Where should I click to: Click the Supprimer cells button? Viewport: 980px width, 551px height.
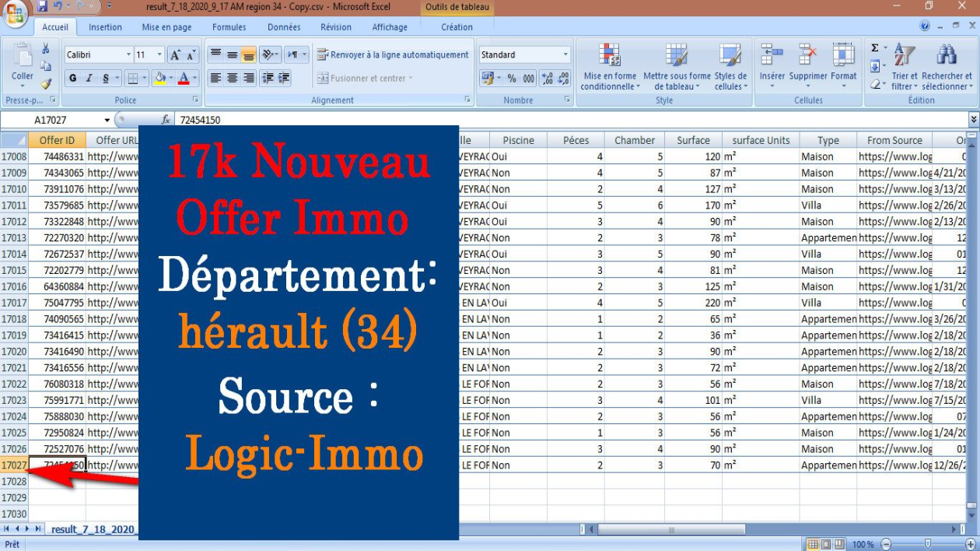[808, 66]
